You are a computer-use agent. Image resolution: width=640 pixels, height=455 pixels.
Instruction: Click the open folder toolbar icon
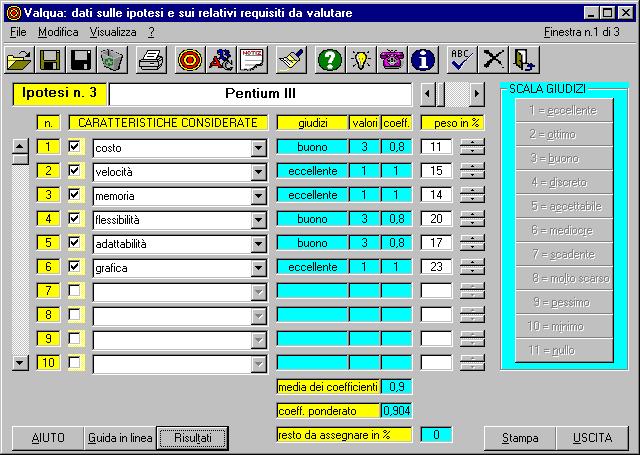(x=19, y=59)
